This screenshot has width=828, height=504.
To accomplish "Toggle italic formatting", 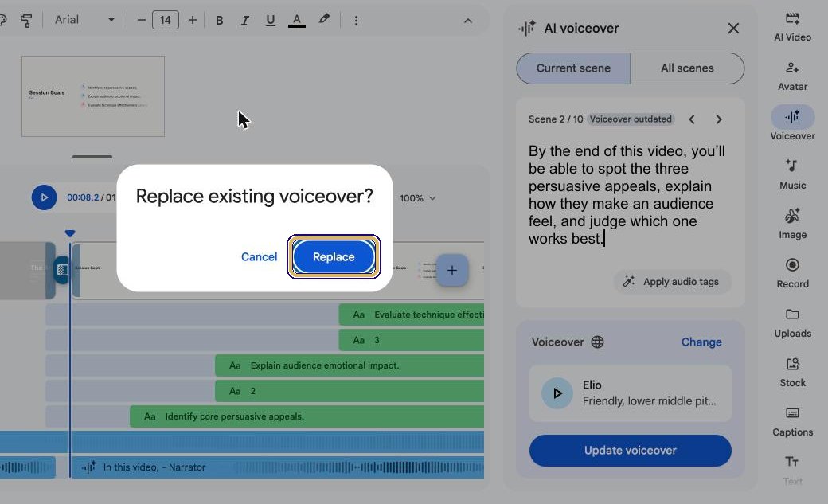I will (244, 21).
